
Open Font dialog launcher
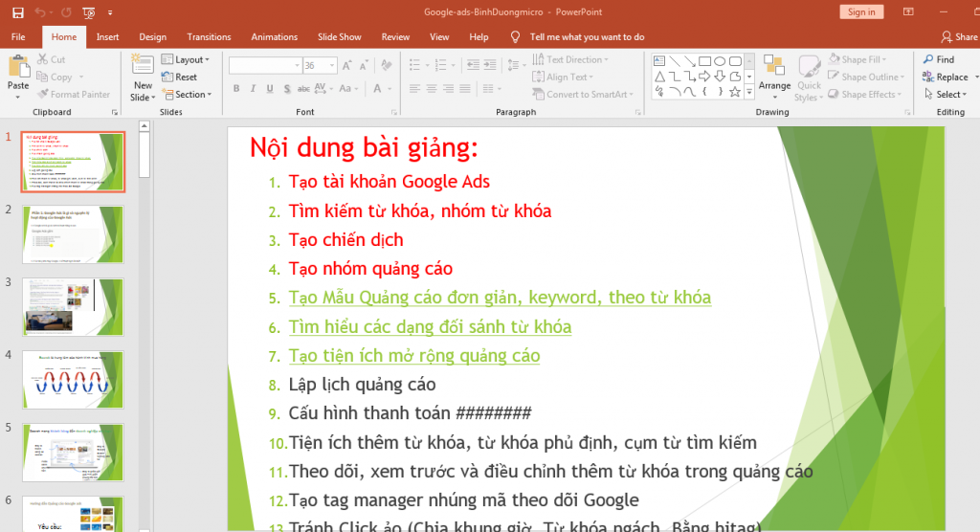coord(394,113)
